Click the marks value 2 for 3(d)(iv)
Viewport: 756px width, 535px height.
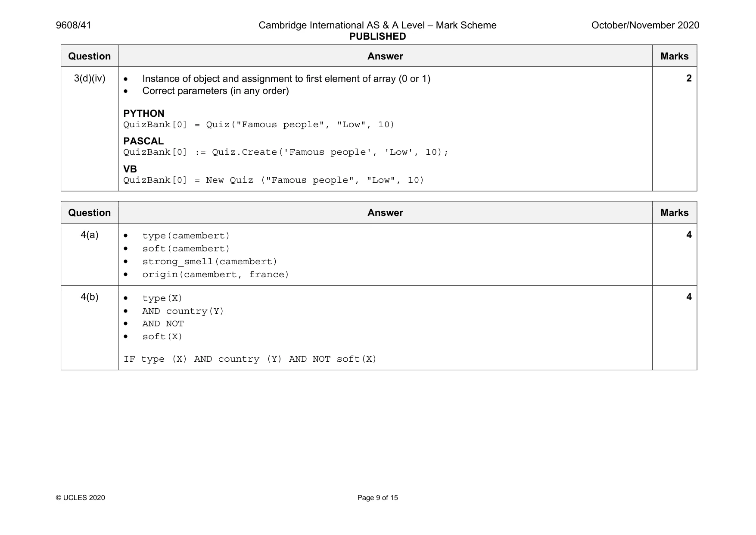[689, 78]
